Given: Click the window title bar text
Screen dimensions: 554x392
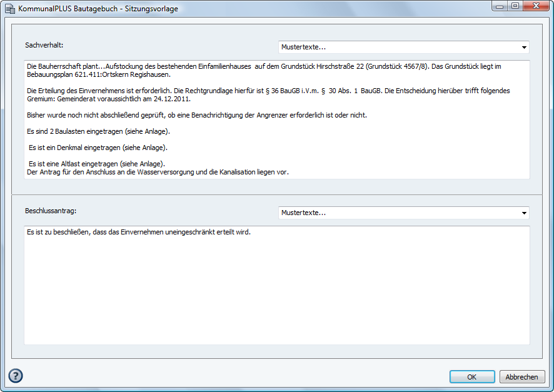Looking at the screenshot, I should (98, 9).
